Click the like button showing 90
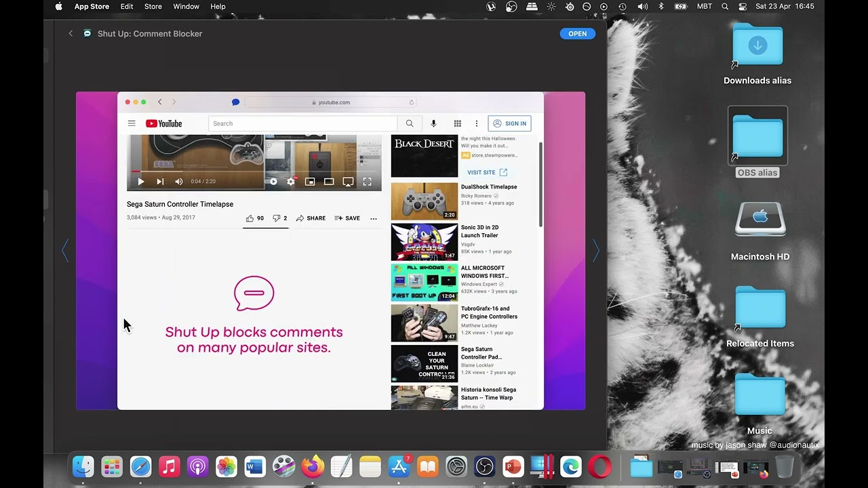 pos(255,218)
